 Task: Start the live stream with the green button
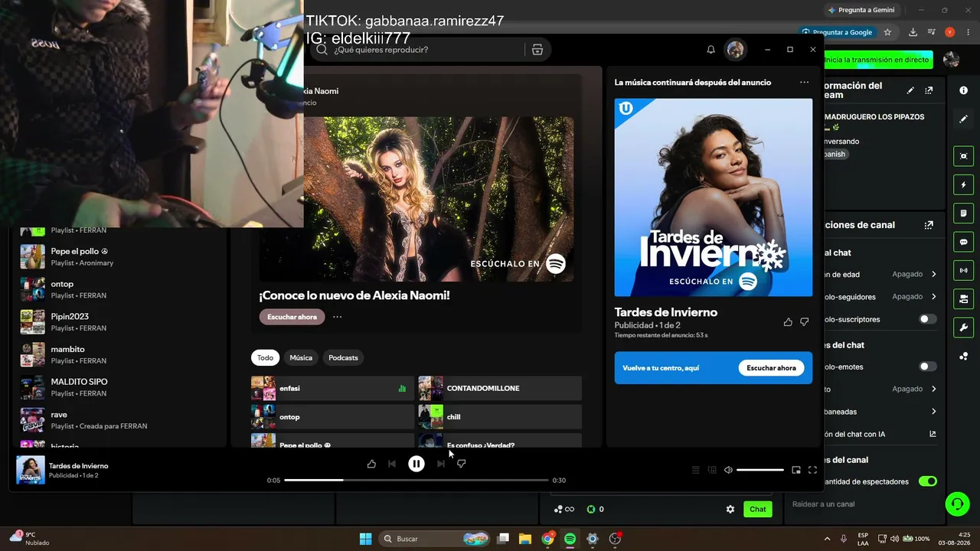pos(877,60)
